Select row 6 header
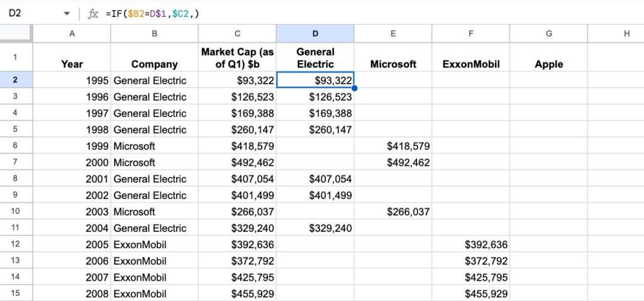644x301 pixels. click(15, 145)
